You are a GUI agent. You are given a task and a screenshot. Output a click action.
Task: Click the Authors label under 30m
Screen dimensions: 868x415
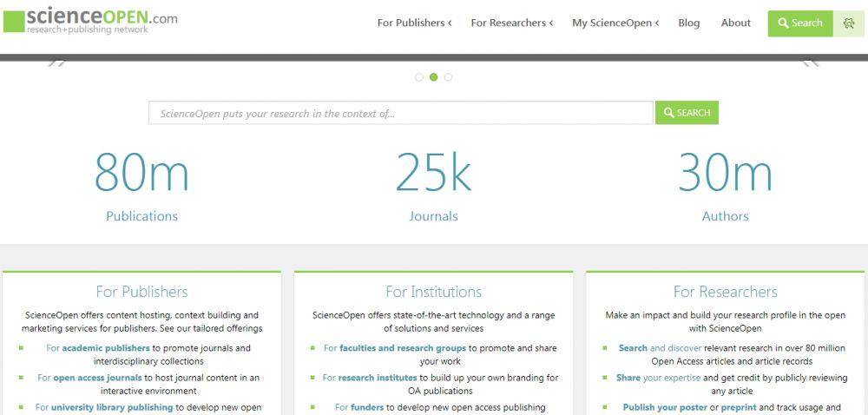tap(725, 216)
